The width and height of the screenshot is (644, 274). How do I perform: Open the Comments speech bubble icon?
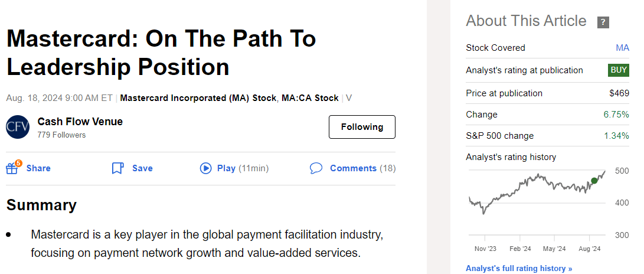(x=316, y=168)
